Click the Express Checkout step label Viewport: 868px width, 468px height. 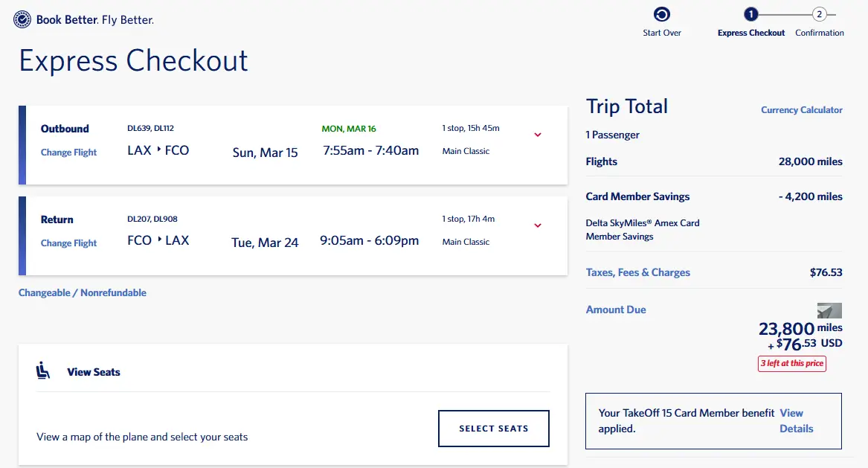pyautogui.click(x=751, y=33)
